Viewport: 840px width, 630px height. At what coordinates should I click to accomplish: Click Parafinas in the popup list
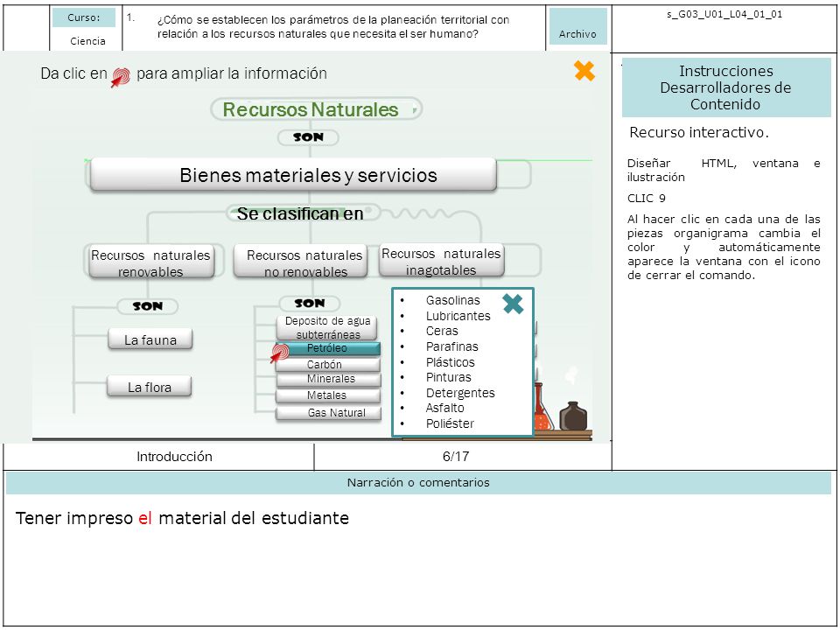point(452,346)
